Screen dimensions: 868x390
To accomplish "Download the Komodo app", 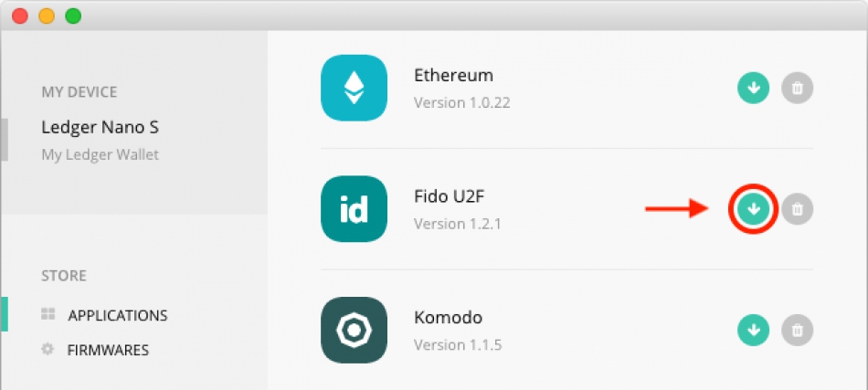I will click(753, 331).
